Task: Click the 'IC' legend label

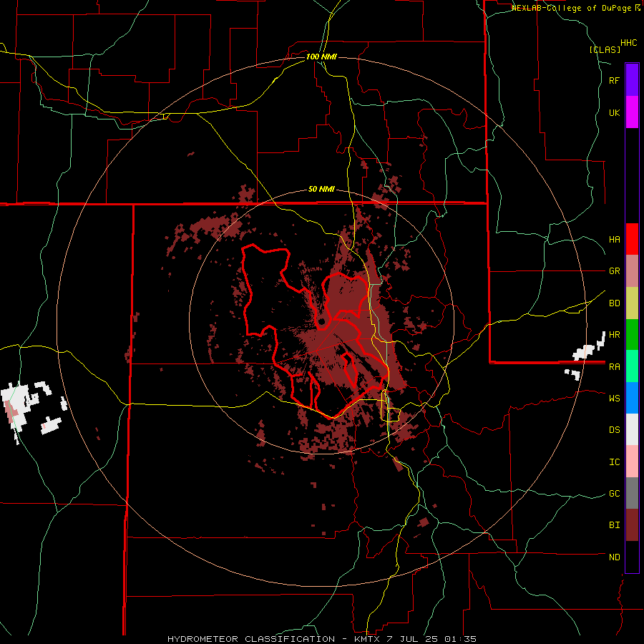Action: pos(615,462)
